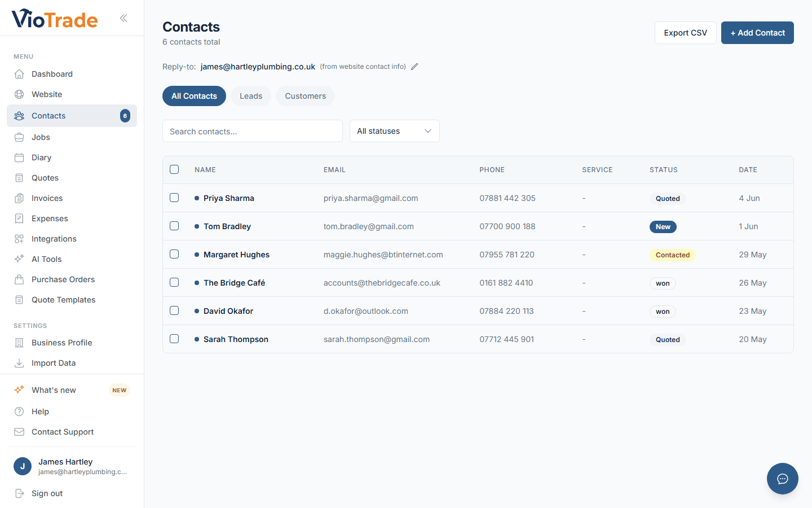The image size is (812, 508).
Task: Click the reply-to address james@hartleyplumbing.co.uk
Action: (x=258, y=67)
